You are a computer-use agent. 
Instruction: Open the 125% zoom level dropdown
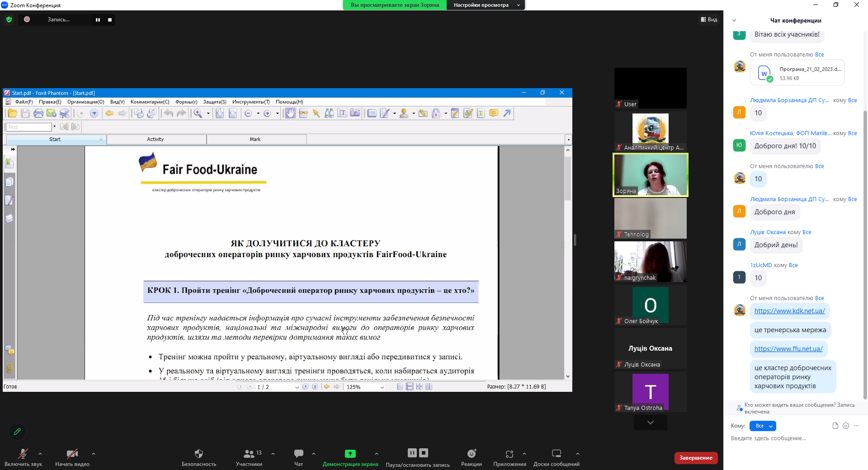[382, 387]
